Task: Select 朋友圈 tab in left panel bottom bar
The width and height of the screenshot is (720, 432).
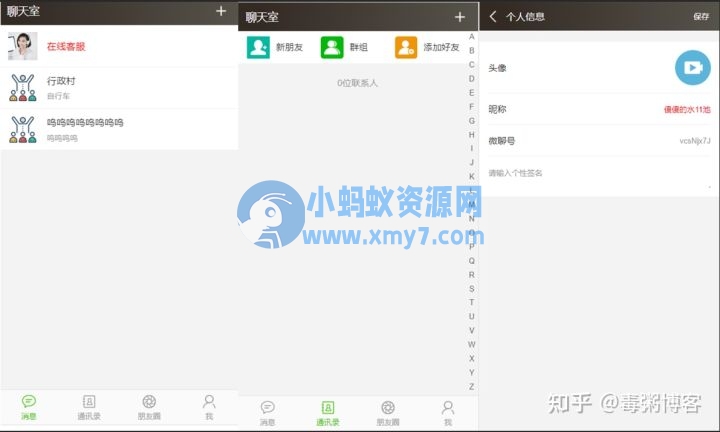Action: [x=149, y=407]
